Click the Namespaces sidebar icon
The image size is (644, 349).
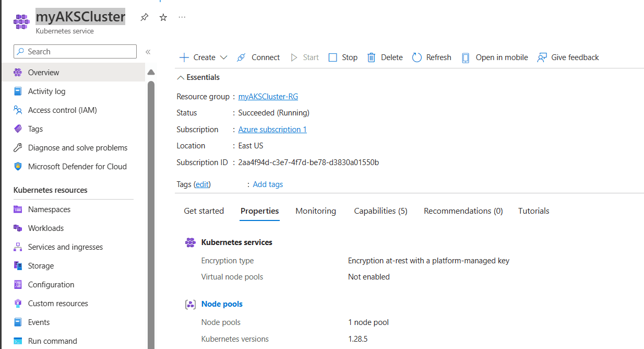click(x=18, y=210)
